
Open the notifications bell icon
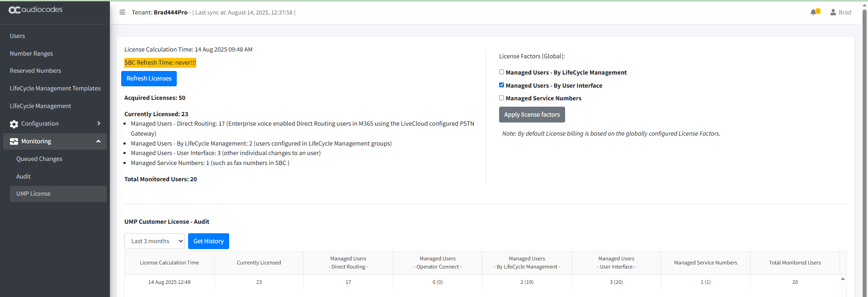click(814, 12)
